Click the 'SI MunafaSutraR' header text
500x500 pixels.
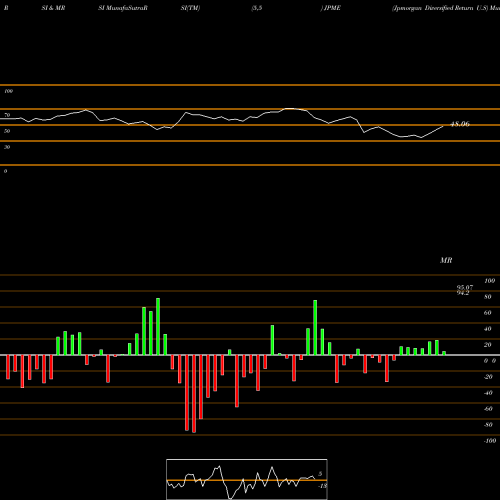(123, 8)
